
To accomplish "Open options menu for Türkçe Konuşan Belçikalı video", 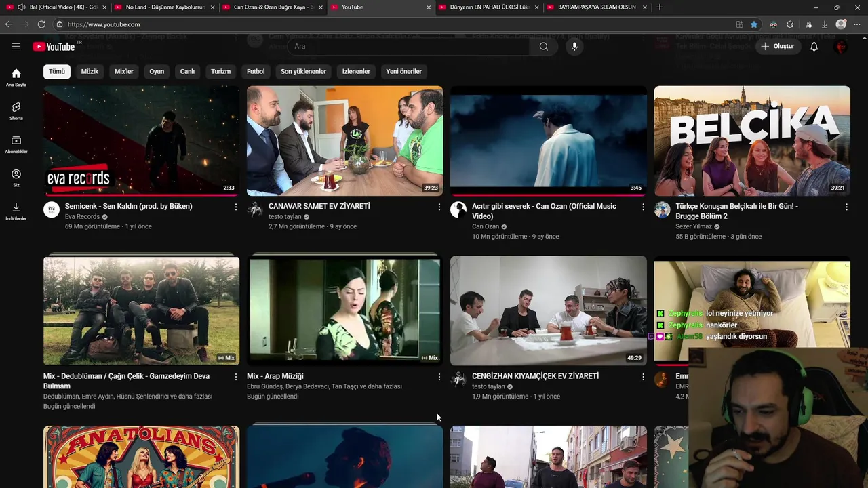I will click(846, 207).
